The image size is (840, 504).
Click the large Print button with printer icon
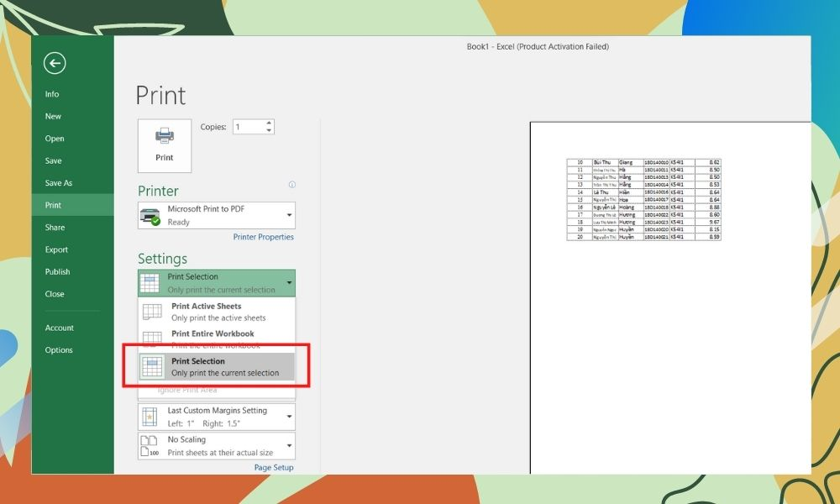click(165, 145)
